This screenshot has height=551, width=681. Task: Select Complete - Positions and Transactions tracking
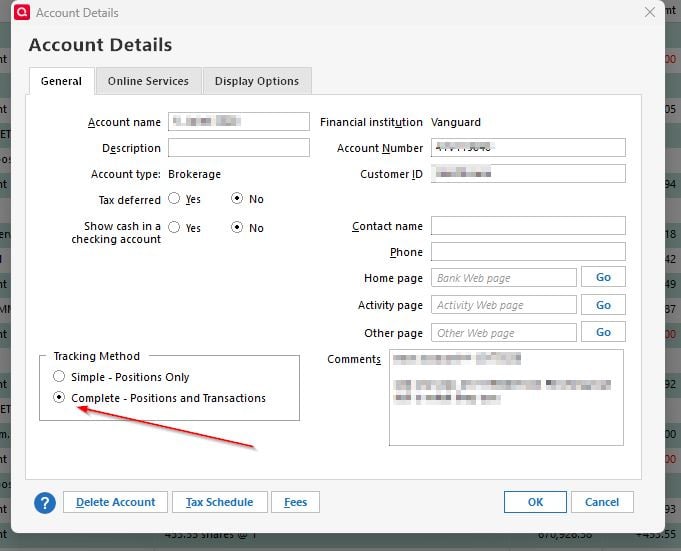click(x=59, y=397)
